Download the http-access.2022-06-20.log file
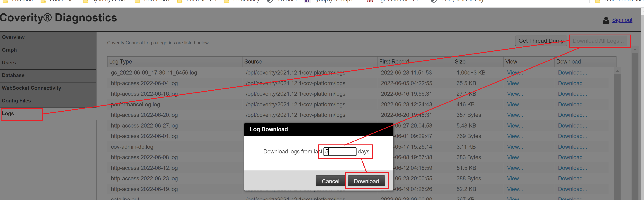Image resolution: width=644 pixels, height=200 pixels. click(572, 115)
